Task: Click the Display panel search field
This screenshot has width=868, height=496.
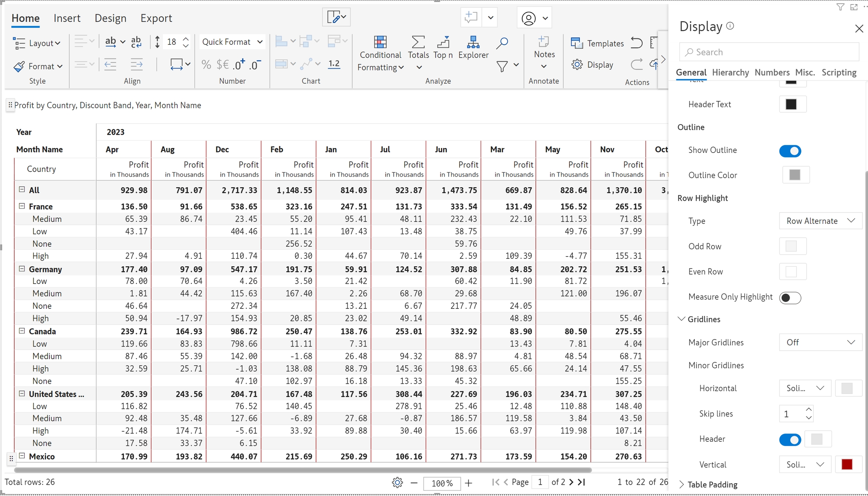Action: point(769,52)
